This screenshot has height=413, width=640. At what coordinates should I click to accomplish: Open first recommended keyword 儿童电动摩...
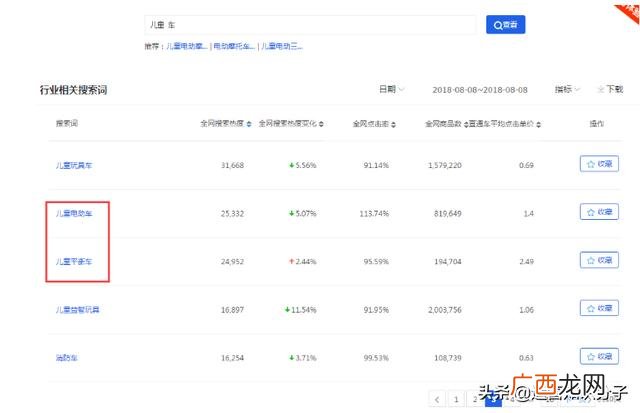click(187, 46)
